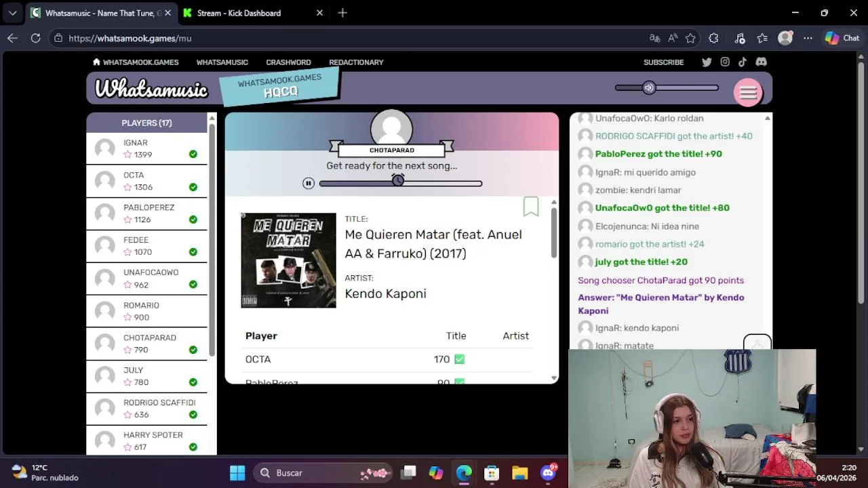Click the media control music note icon
The height and width of the screenshot is (488, 868).
740,38
